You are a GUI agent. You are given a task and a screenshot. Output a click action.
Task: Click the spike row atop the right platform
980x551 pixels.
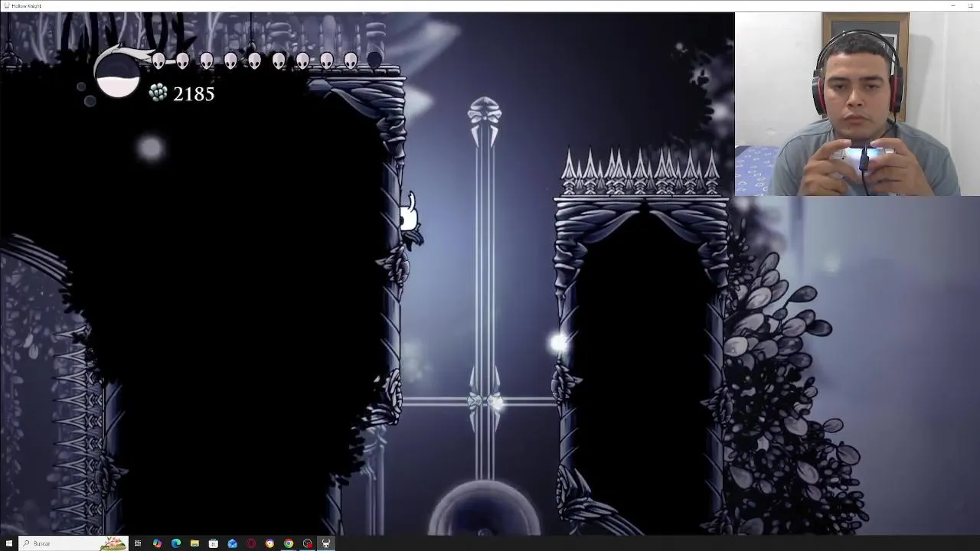tap(641, 171)
